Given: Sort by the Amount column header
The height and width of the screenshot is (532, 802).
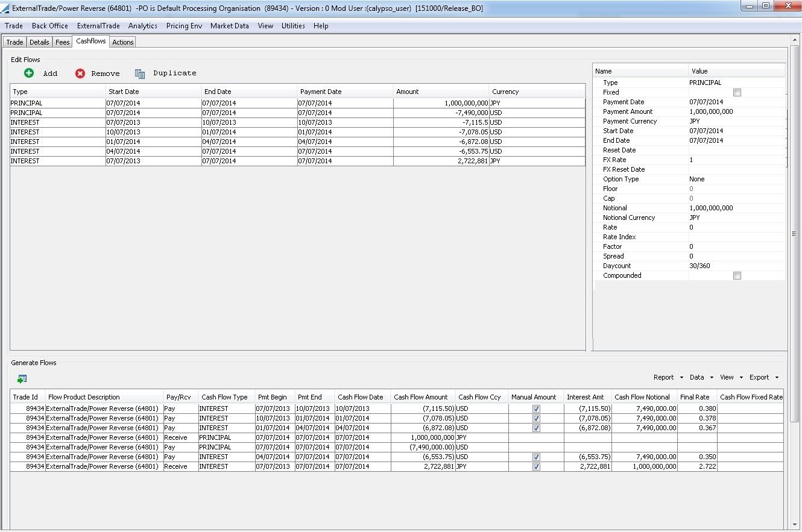Looking at the screenshot, I should point(441,92).
